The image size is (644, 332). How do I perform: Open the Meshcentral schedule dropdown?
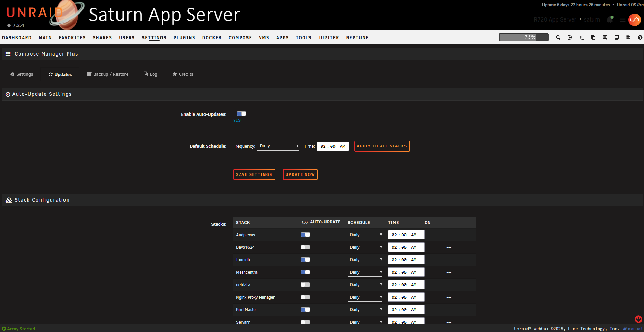365,272
